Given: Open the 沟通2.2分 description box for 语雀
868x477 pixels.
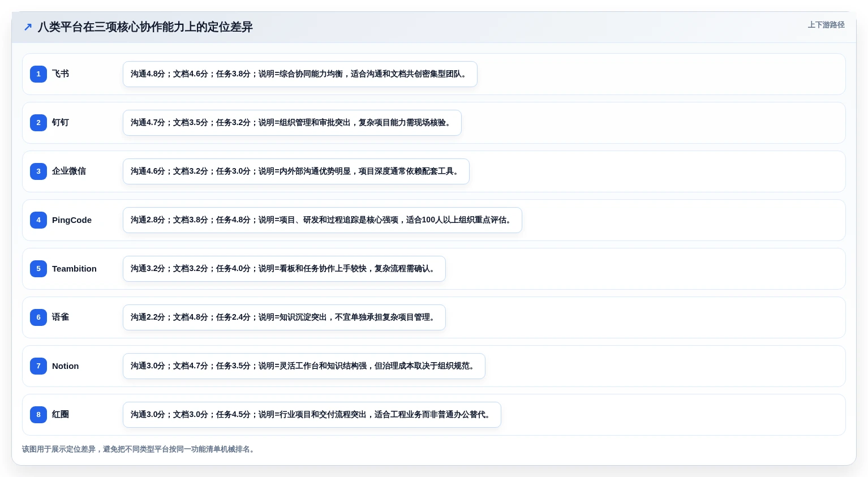Looking at the screenshot, I should point(284,317).
